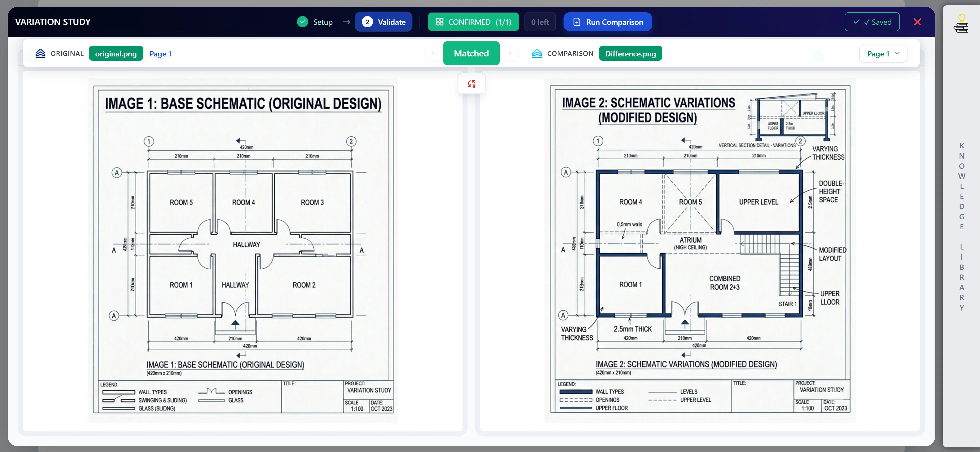Click the green Setup completed checkmark
The height and width of the screenshot is (452, 980).
pyautogui.click(x=302, y=22)
